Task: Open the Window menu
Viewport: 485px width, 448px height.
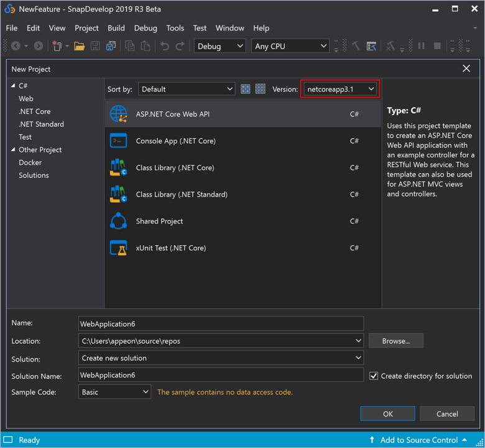Action: [230, 28]
